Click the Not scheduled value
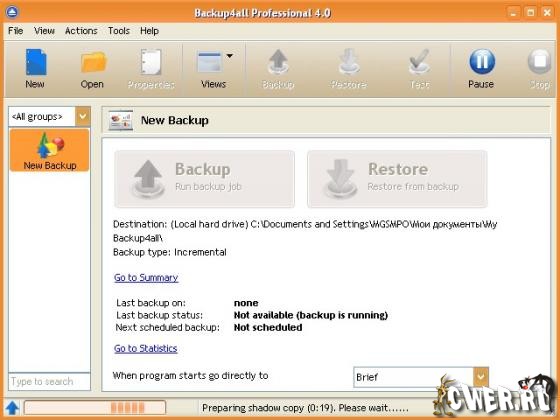560x420 pixels. 268,327
